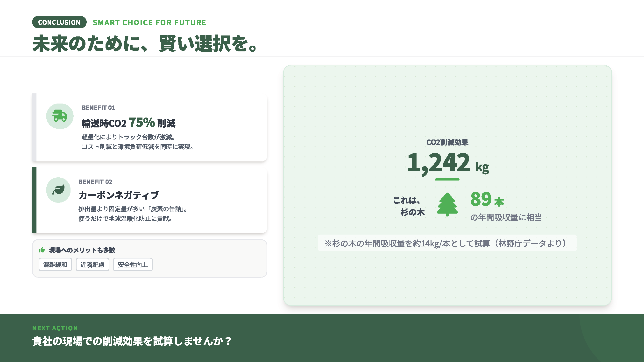Click the green cedar tree icon
Screen dimensions: 644x362
pyautogui.click(x=447, y=204)
